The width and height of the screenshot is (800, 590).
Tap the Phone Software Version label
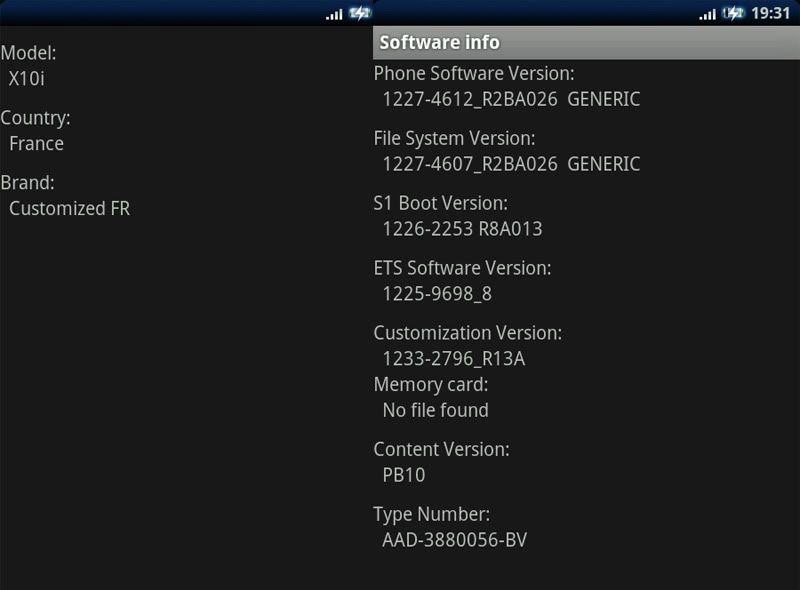point(474,73)
